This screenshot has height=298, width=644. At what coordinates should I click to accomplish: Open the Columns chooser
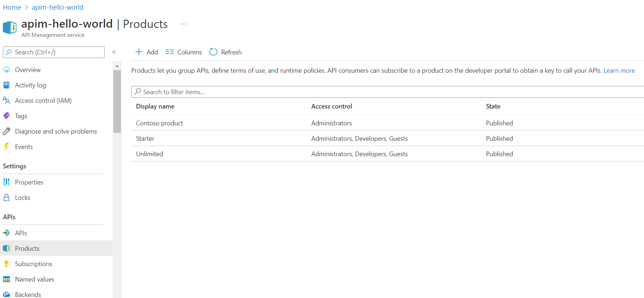tap(184, 52)
